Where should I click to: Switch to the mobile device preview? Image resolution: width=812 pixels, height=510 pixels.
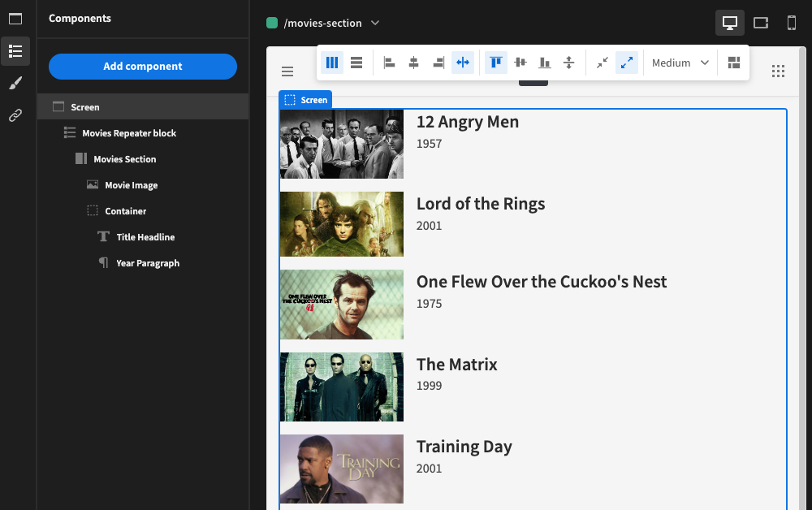click(792, 23)
